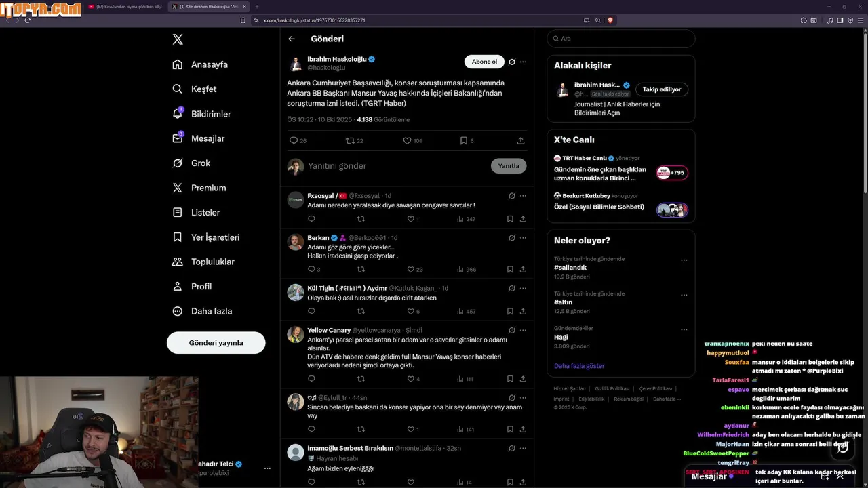Reply to Berkan's comment

(x=312, y=269)
